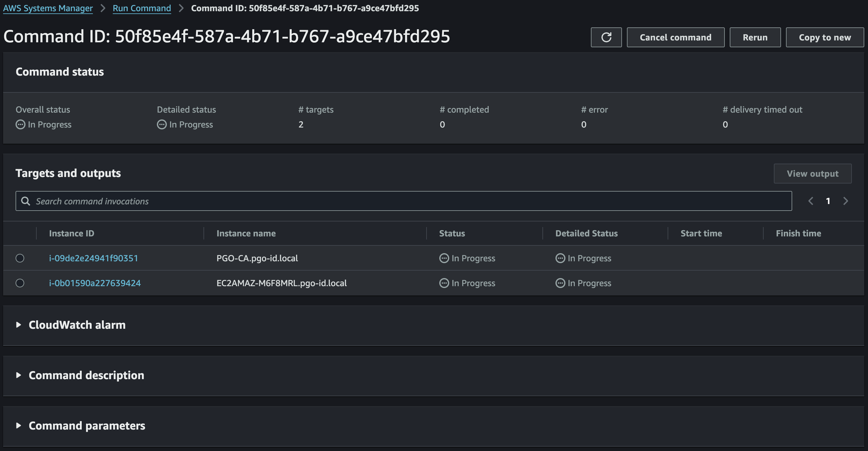Image resolution: width=868 pixels, height=451 pixels.
Task: Select the PGO-CA.pgo-id.local instance row
Action: coord(257,258)
